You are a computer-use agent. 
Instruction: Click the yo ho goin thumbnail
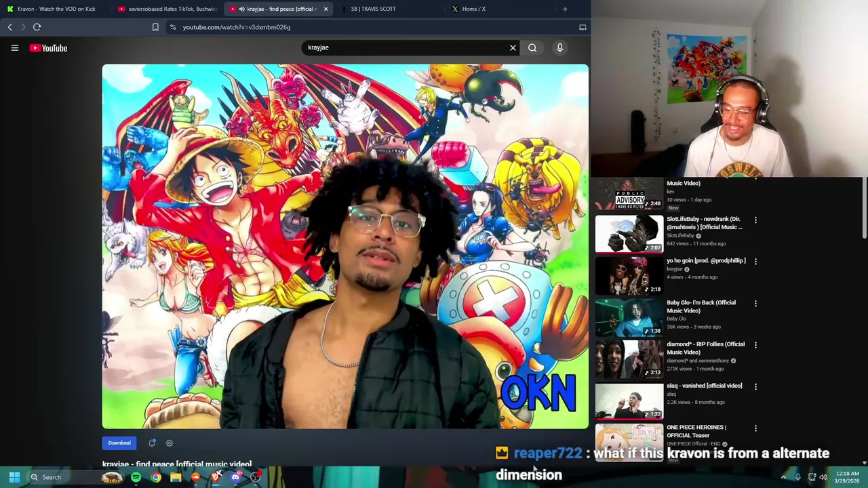coord(629,275)
